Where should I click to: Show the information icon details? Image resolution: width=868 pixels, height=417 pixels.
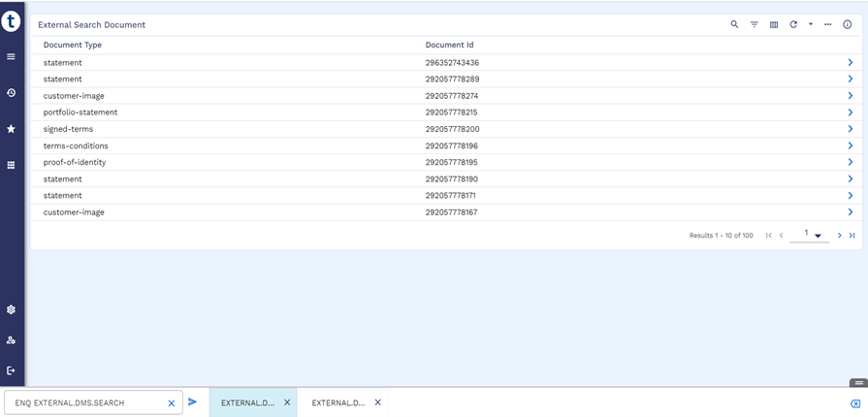(847, 24)
